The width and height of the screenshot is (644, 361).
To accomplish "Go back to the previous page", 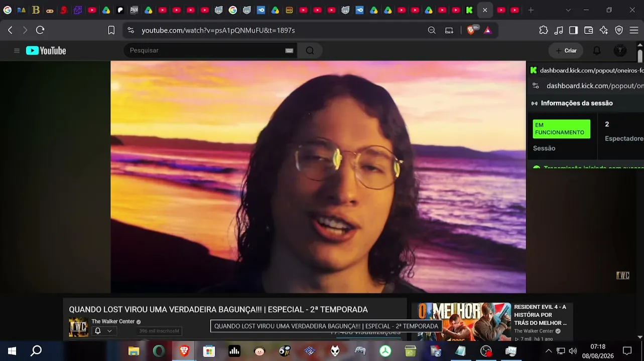I will [10, 30].
